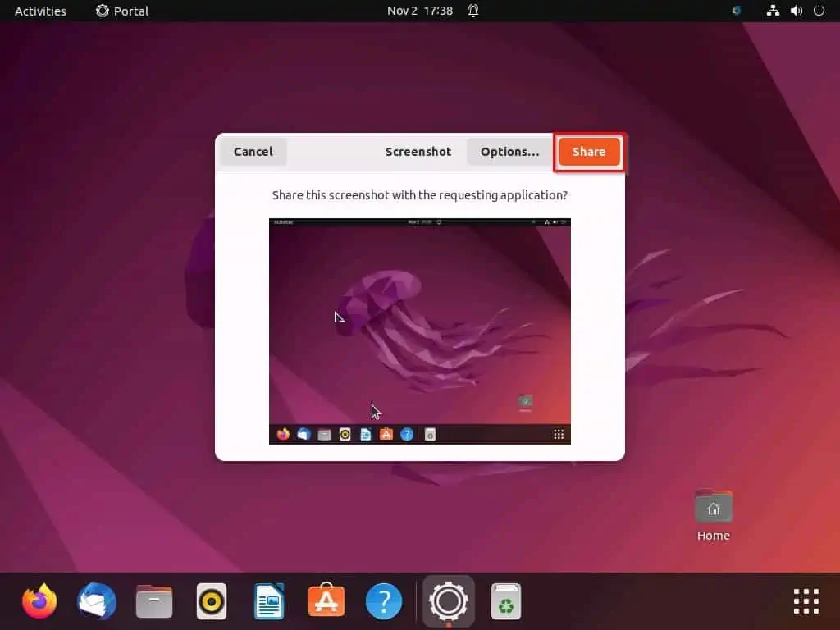Open the power status menu
840x630 pixels.
tap(818, 11)
